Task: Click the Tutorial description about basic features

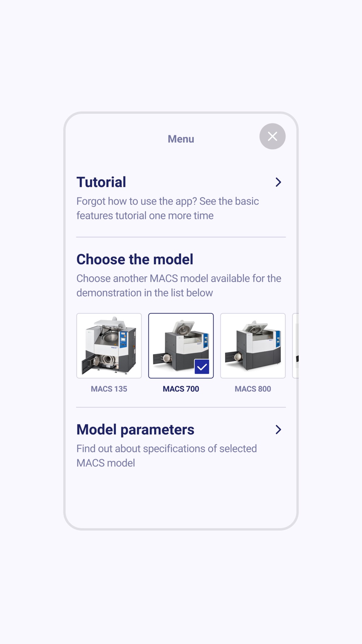Action: 168,208
